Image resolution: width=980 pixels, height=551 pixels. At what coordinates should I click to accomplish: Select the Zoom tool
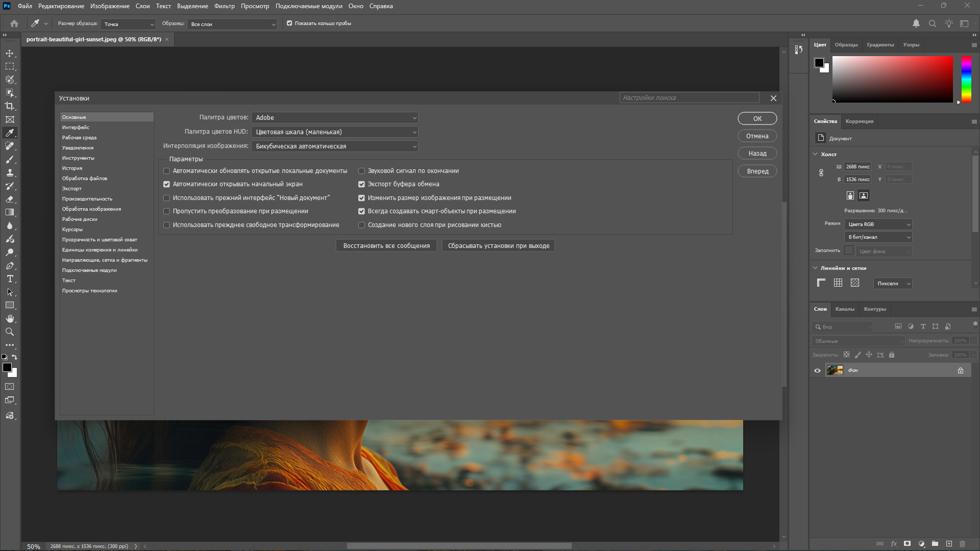click(10, 332)
